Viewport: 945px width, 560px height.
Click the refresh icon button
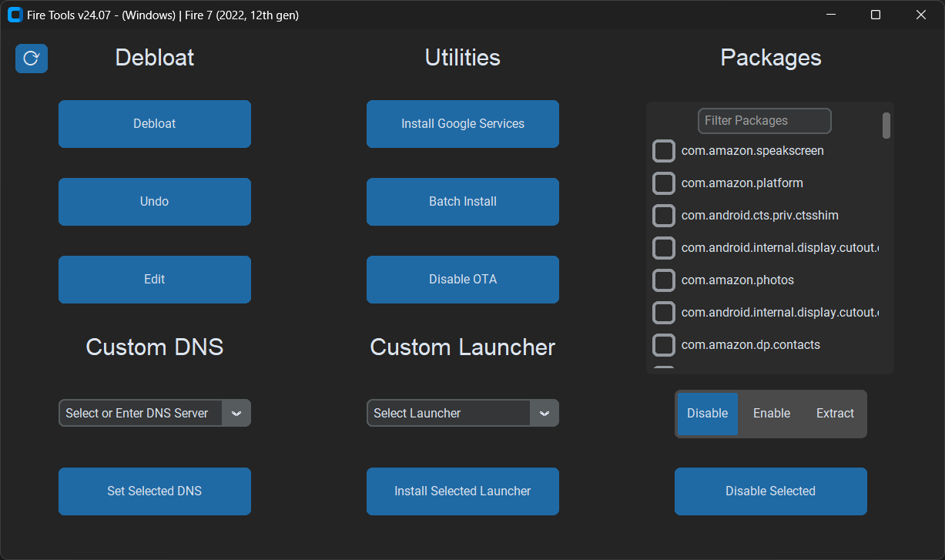tap(32, 59)
